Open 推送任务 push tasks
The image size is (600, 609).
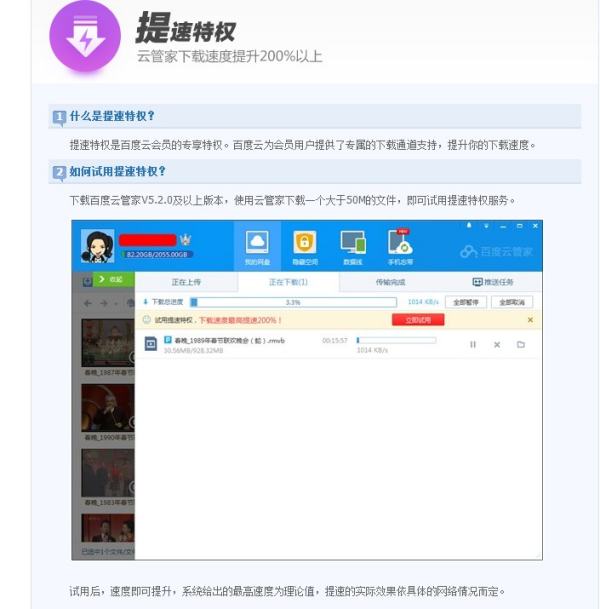click(493, 282)
